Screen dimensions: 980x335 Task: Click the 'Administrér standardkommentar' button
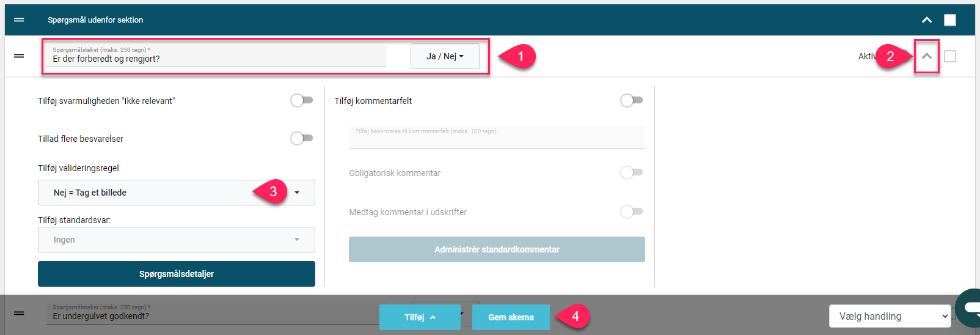click(497, 249)
